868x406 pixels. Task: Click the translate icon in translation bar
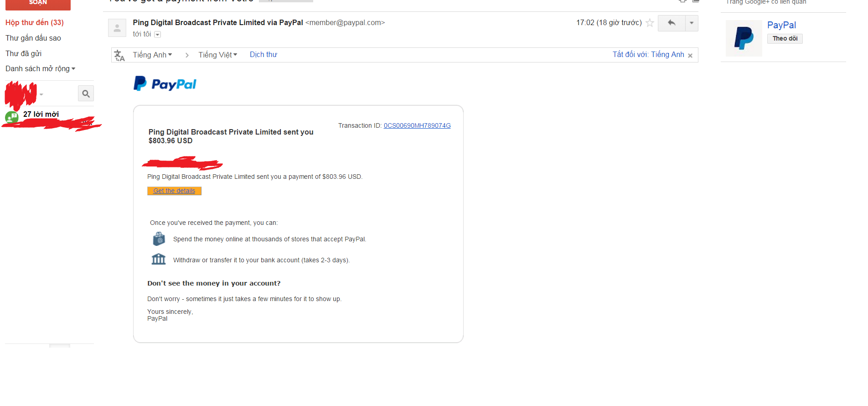coord(119,55)
